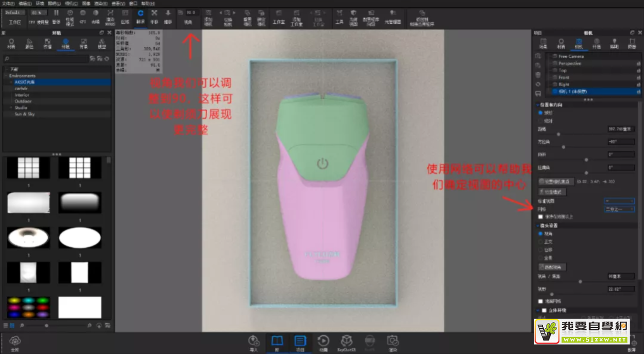Click the 添加相机 (add camera) icon

(209, 13)
